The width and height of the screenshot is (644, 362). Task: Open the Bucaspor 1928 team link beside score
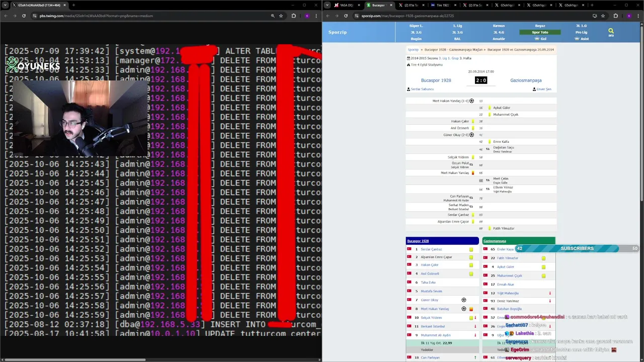[x=436, y=80]
